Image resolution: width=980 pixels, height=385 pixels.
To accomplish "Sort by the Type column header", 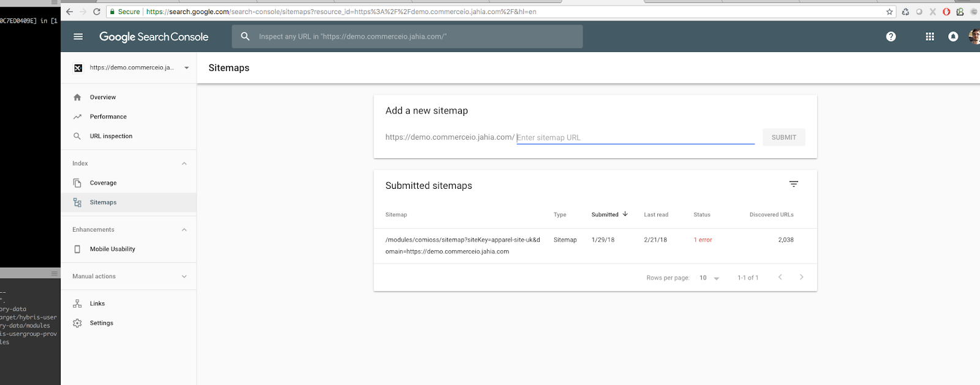I will [x=560, y=215].
